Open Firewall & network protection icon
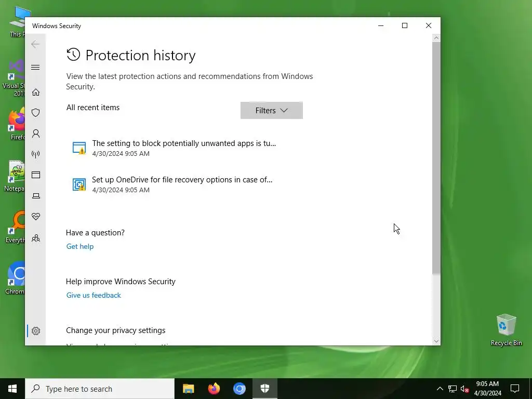The height and width of the screenshot is (399, 532). (36, 154)
